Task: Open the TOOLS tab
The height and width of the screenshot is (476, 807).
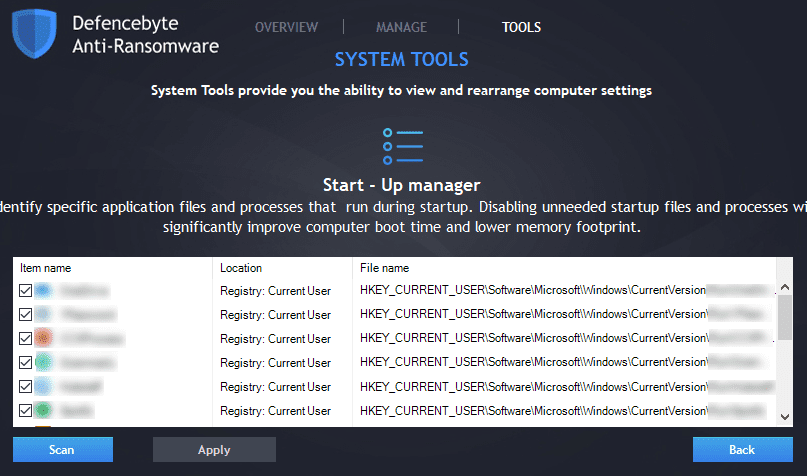Action: 521,27
